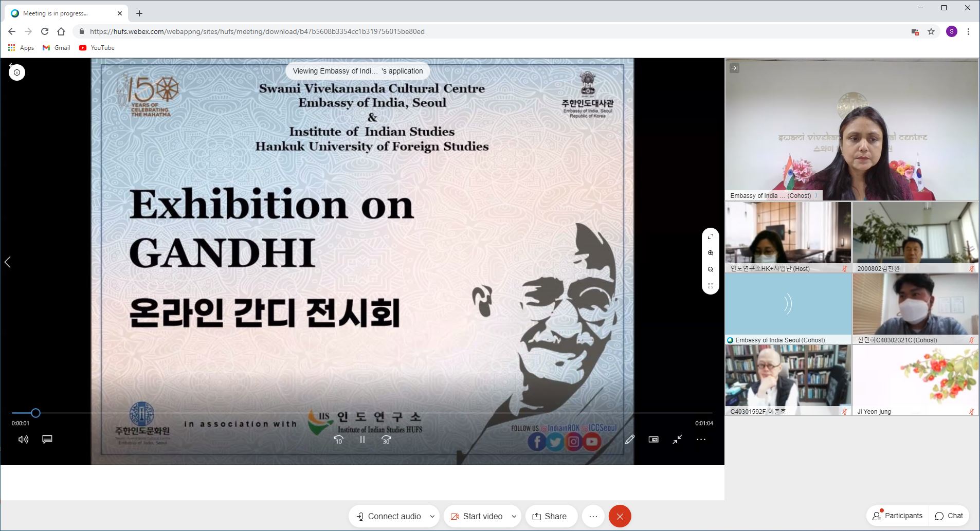The height and width of the screenshot is (531, 980).
Task: Expand Start video options arrow
Action: click(x=514, y=517)
